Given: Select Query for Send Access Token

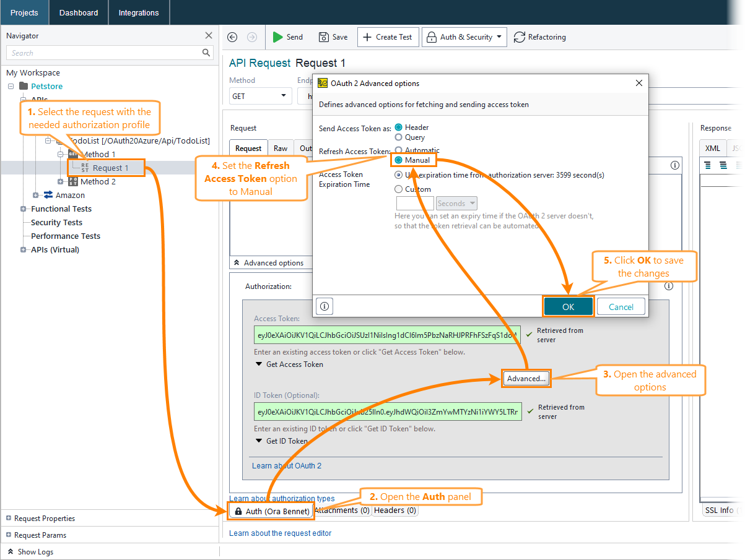Looking at the screenshot, I should (399, 137).
